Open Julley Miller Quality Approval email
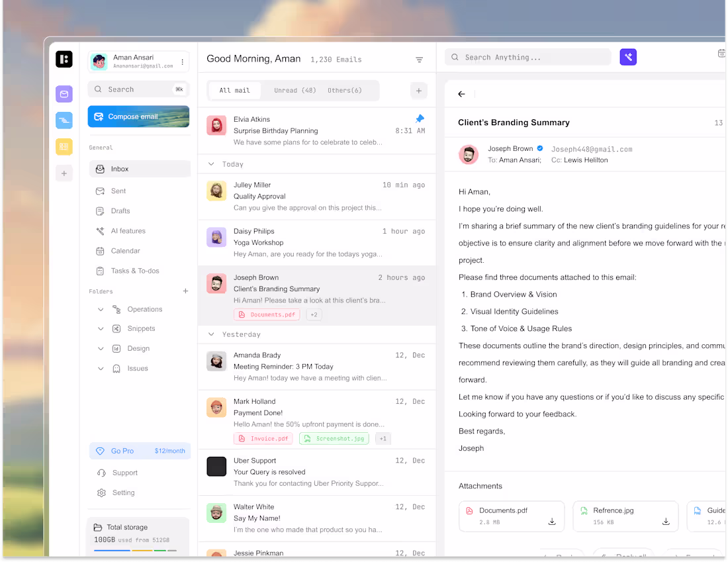 pyautogui.click(x=316, y=197)
